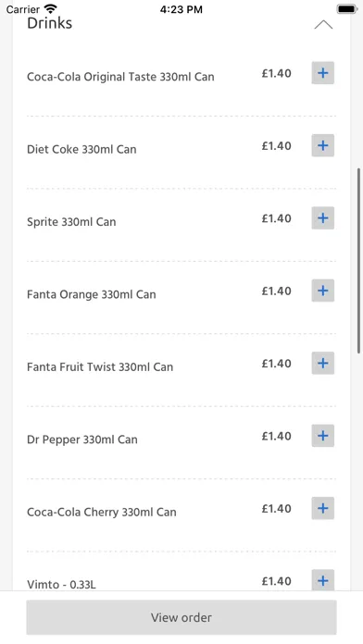Open the View order button
The height and width of the screenshot is (644, 363).
[x=181, y=617]
